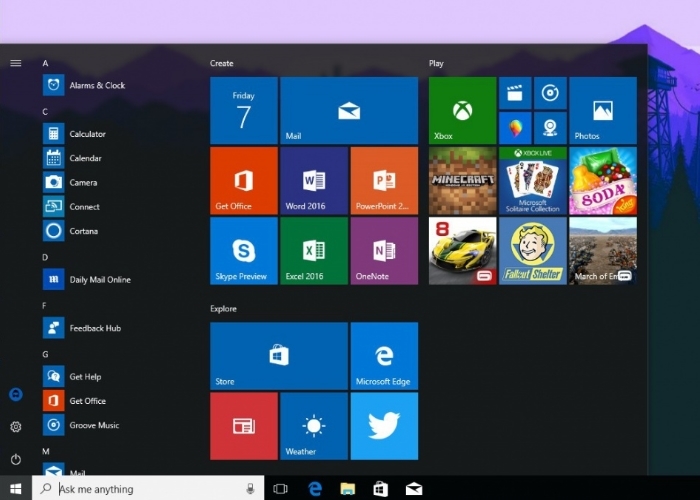Click the microphone icon in search box

pos(250,489)
